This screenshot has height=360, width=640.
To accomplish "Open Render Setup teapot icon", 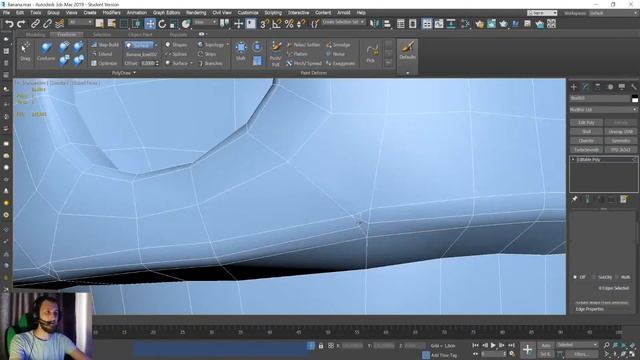I will [x=479, y=24].
